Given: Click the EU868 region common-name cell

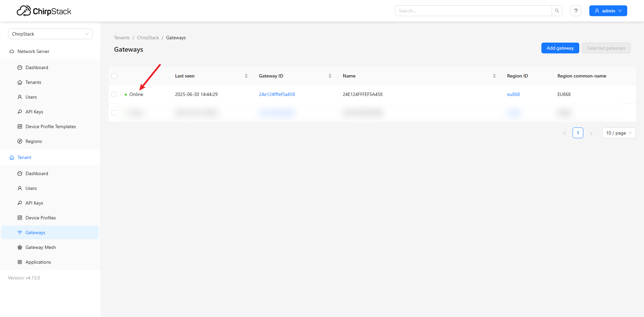Looking at the screenshot, I should (564, 94).
